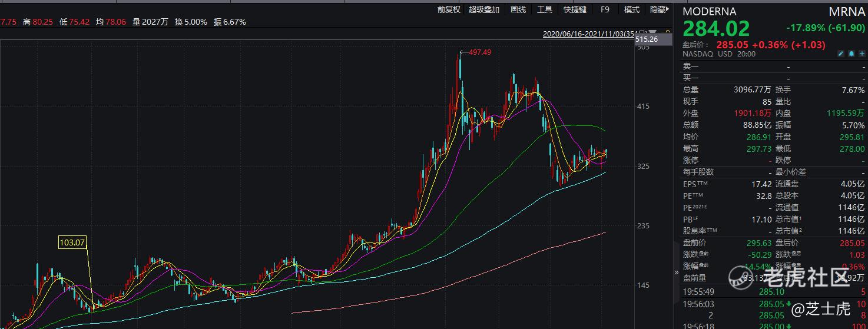
Task: Click the PB LF 17.10 value
Action: coord(761,220)
